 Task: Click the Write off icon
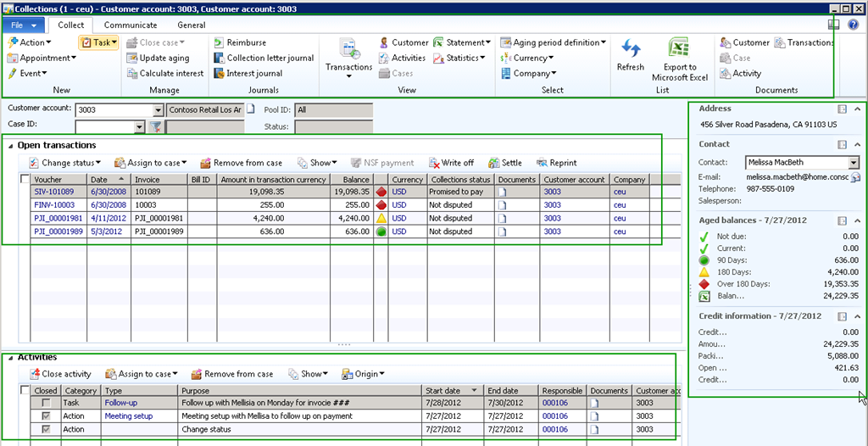tap(435, 163)
